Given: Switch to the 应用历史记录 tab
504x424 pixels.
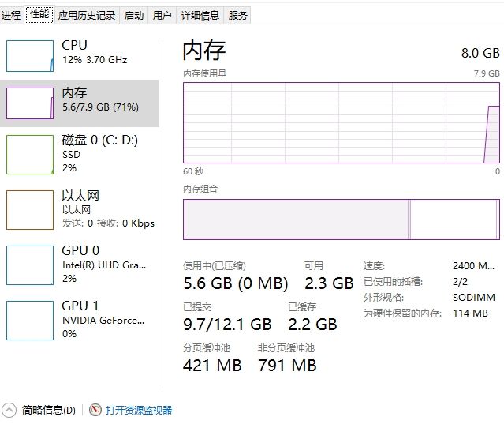Looking at the screenshot, I should click(x=87, y=15).
